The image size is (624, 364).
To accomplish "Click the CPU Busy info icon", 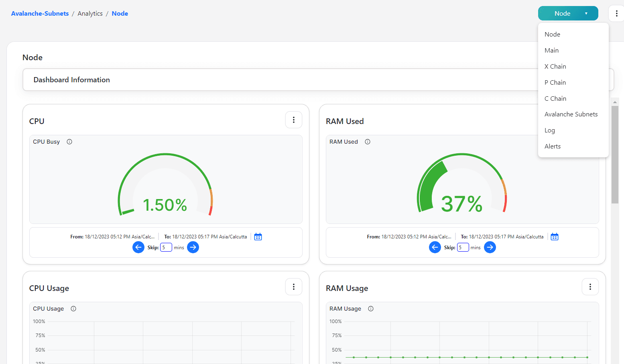I will pyautogui.click(x=69, y=142).
